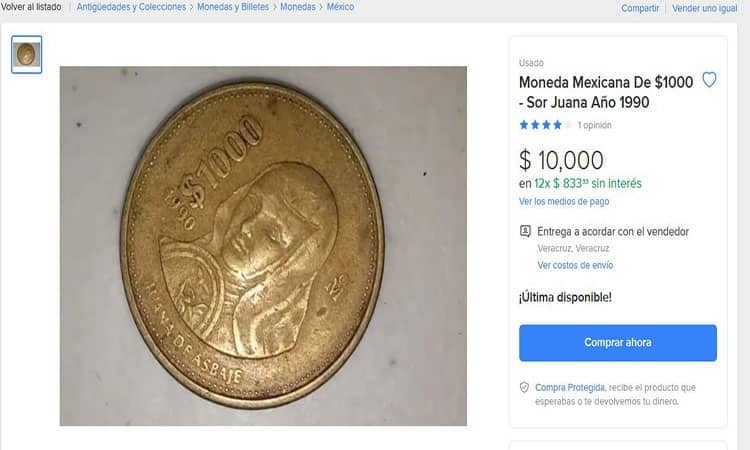Click Comprar ahora button
750x450 pixels.
point(618,343)
